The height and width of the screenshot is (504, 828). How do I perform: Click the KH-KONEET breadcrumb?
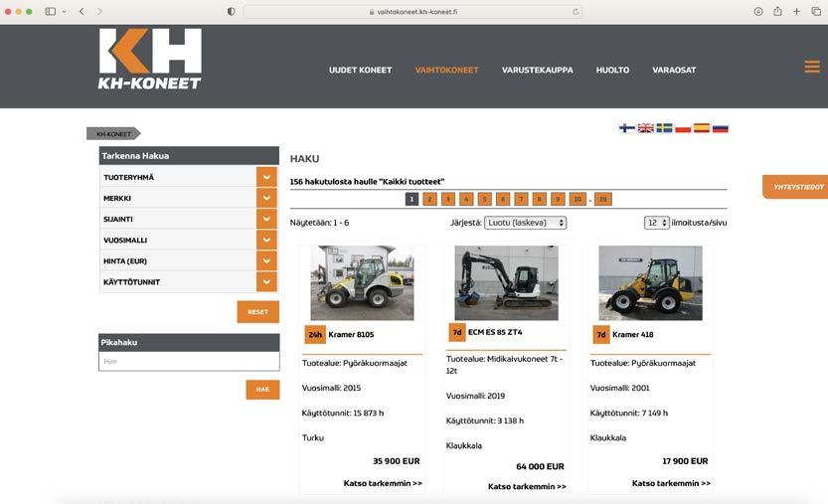pyautogui.click(x=113, y=133)
